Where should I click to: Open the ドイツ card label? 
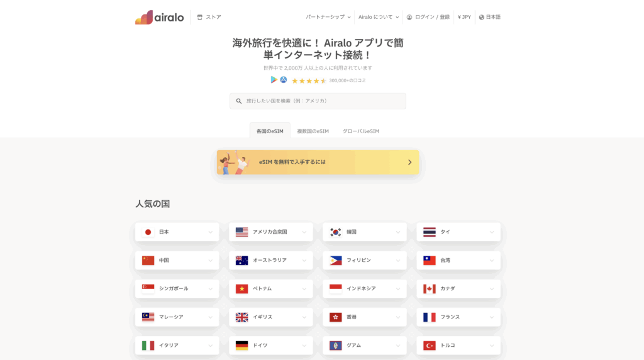point(260,345)
